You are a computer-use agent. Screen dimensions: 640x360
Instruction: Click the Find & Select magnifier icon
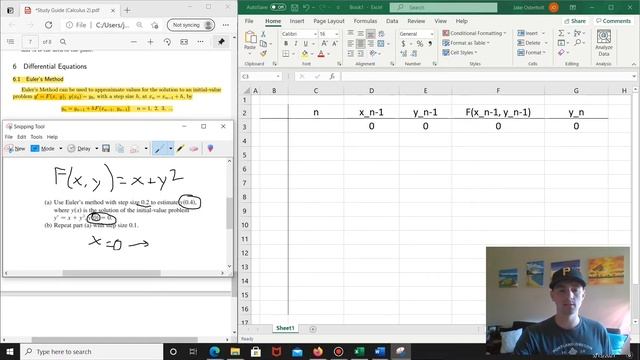click(578, 43)
